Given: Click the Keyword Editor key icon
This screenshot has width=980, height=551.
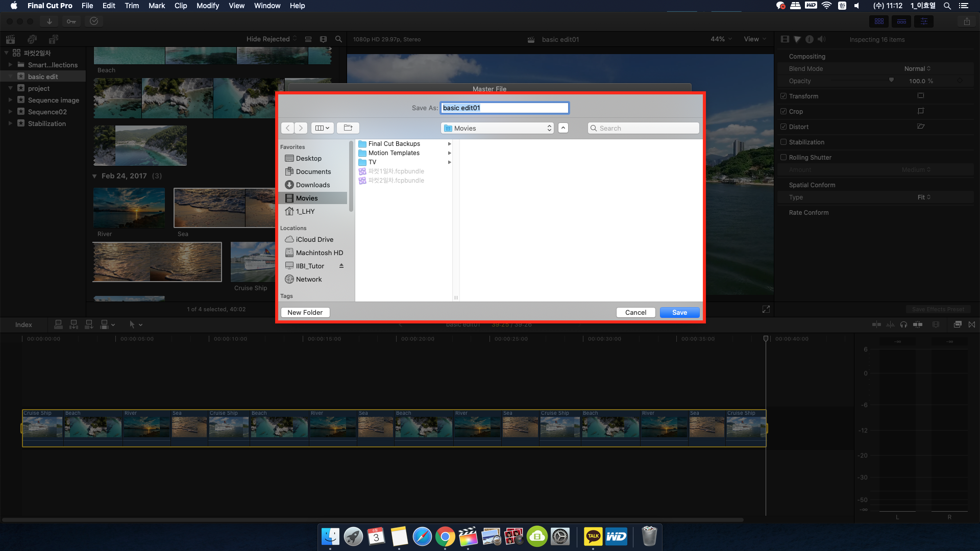Looking at the screenshot, I should pyautogui.click(x=71, y=21).
